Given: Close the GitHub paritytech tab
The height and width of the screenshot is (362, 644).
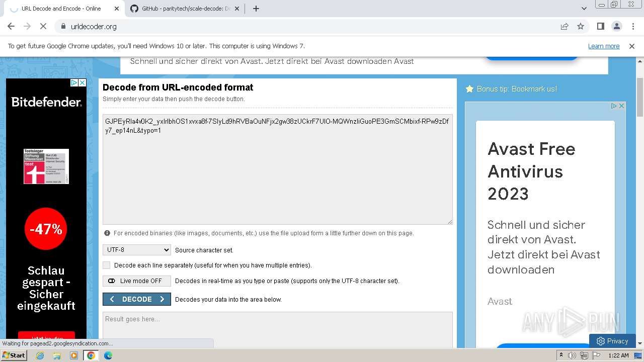Looking at the screenshot, I should (x=236, y=9).
